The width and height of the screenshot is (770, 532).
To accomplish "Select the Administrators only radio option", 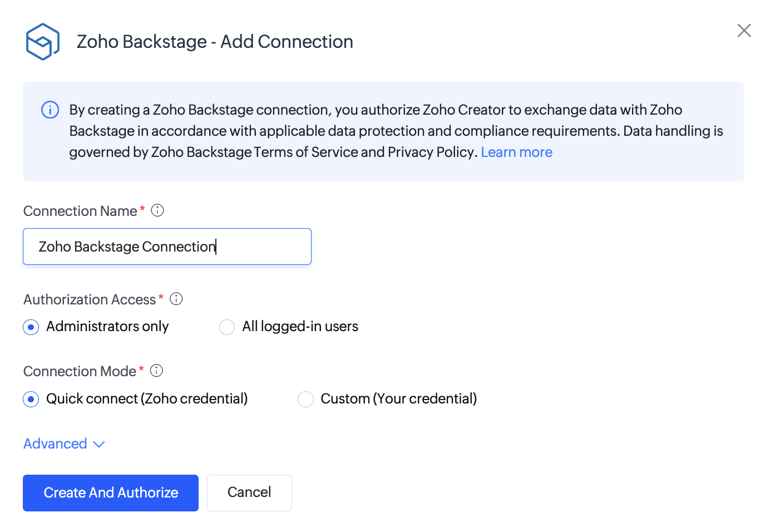I will pyautogui.click(x=31, y=327).
